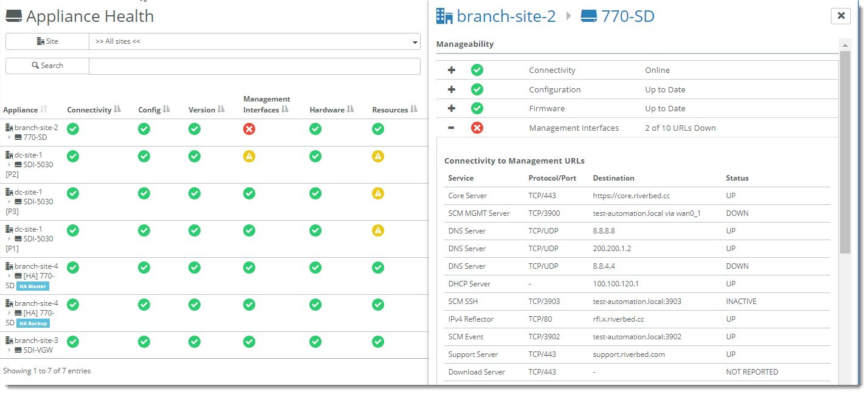Click the 770-SD appliance icon in panel header
This screenshot has width=868, height=394.
(589, 16)
